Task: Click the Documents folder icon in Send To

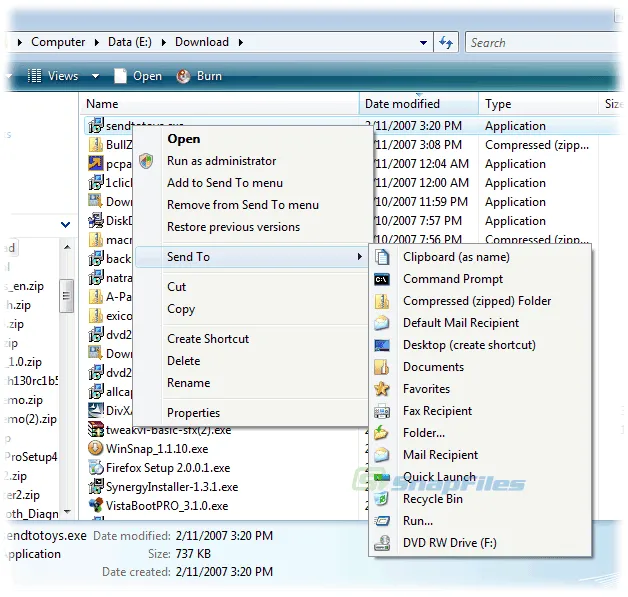Action: 382,367
